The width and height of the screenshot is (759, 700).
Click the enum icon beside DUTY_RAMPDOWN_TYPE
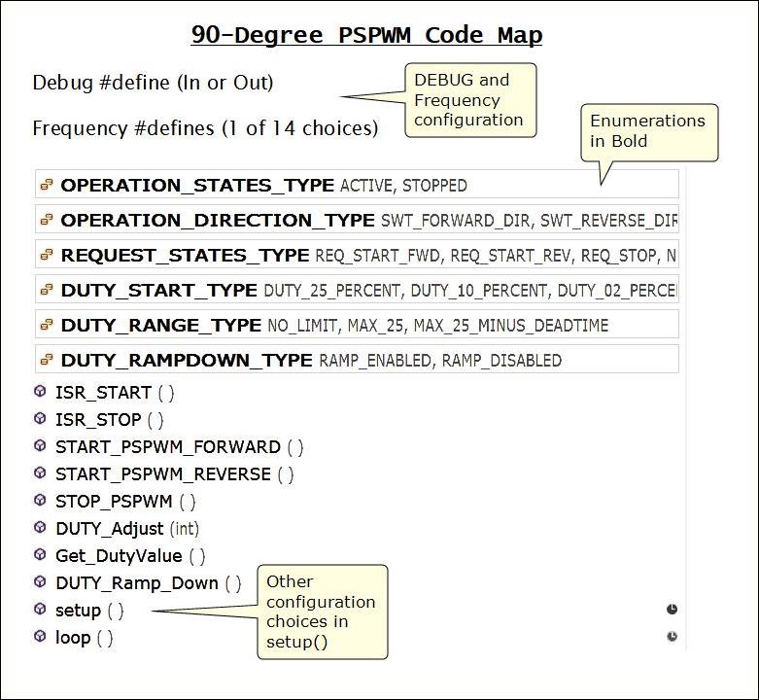pos(46,360)
